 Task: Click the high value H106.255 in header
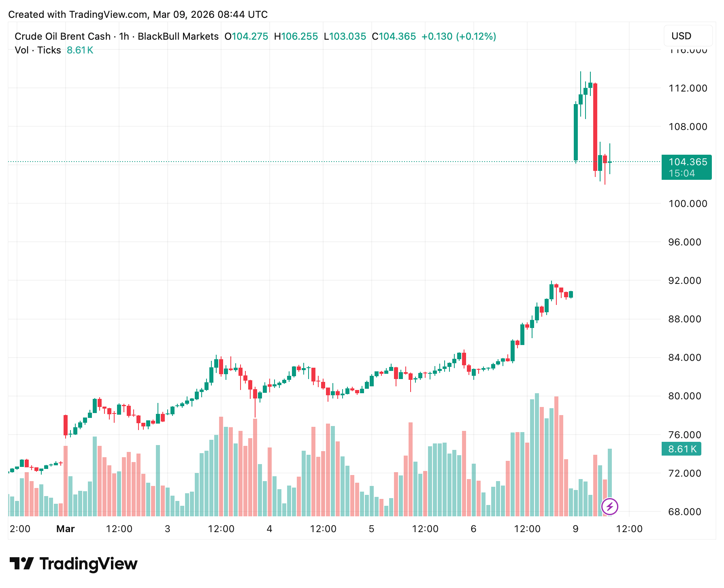[x=296, y=36]
